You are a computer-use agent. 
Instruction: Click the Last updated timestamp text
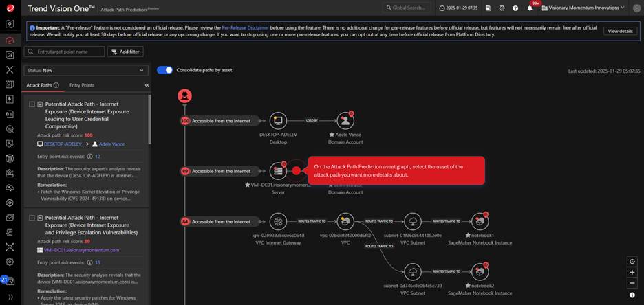pos(604,71)
